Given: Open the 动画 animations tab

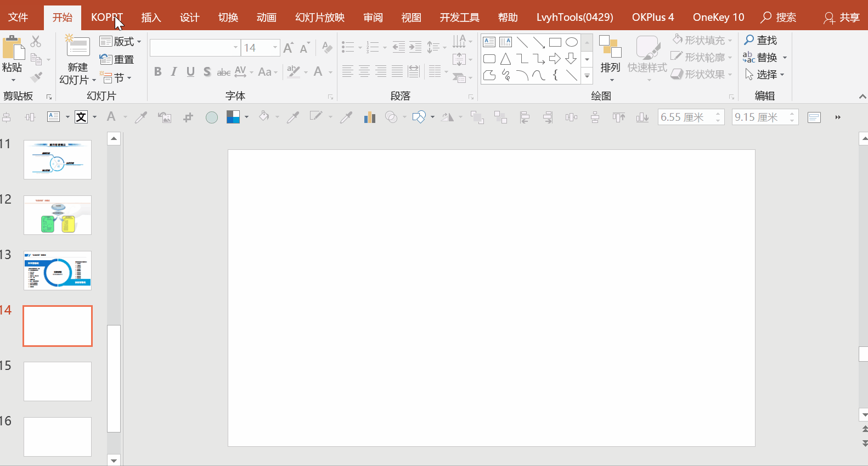Looking at the screenshot, I should (267, 18).
